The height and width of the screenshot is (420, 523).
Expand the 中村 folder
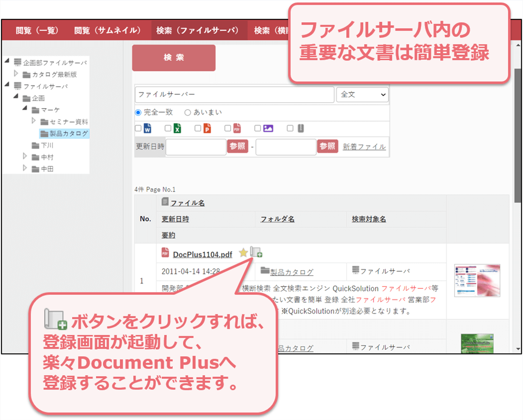[25, 156]
